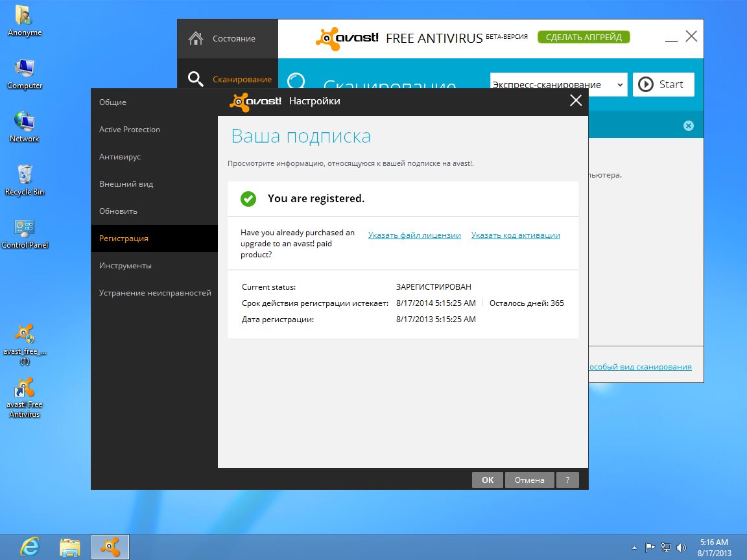Select the Регистрация settings section

click(x=154, y=238)
